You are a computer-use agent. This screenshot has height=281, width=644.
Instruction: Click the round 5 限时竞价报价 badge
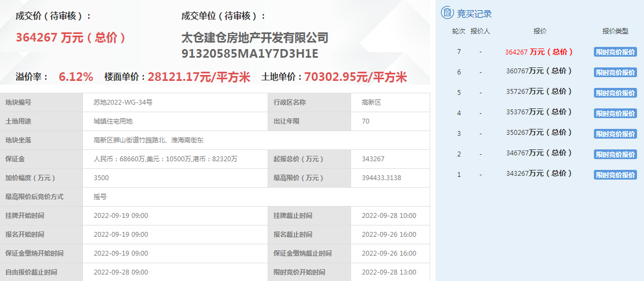(615, 93)
